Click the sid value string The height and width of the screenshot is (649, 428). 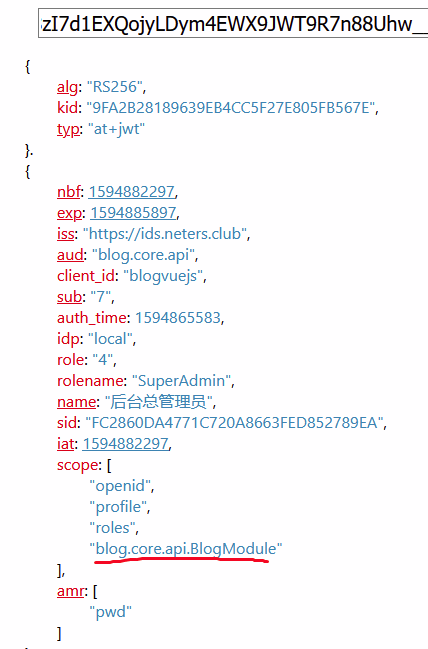point(234,423)
